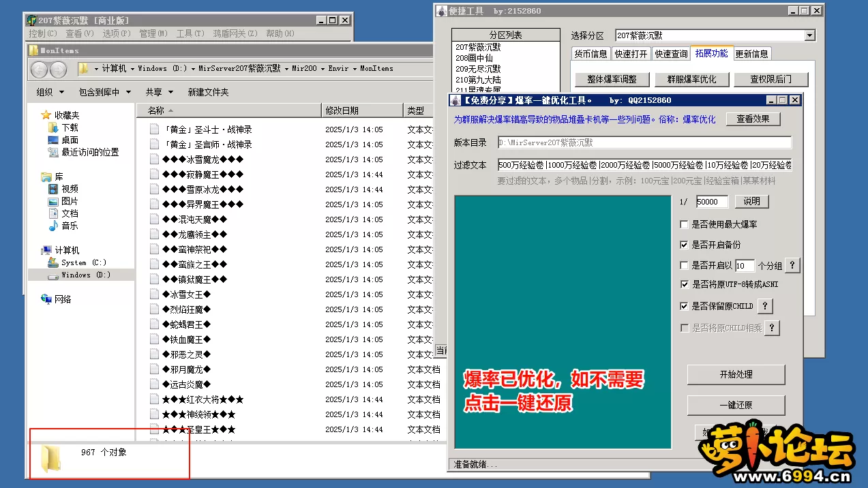
Task: Expand the breadcrumb arrow after 计算机
Action: pyautogui.click(x=132, y=69)
